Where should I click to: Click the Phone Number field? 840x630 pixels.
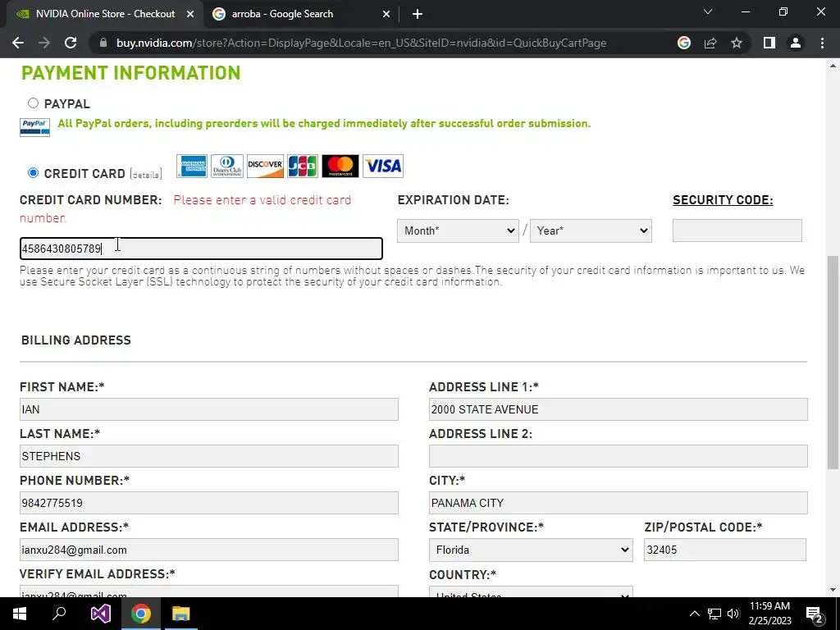pyautogui.click(x=209, y=503)
